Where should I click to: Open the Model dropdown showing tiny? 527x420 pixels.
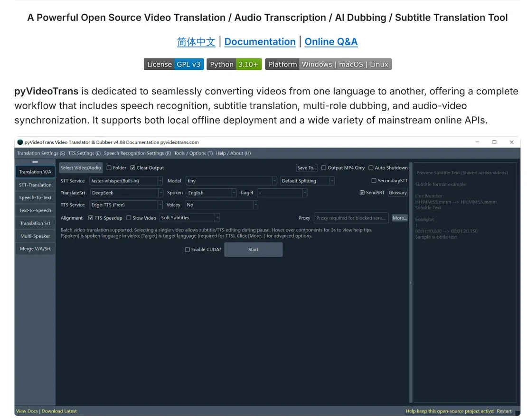231,181
